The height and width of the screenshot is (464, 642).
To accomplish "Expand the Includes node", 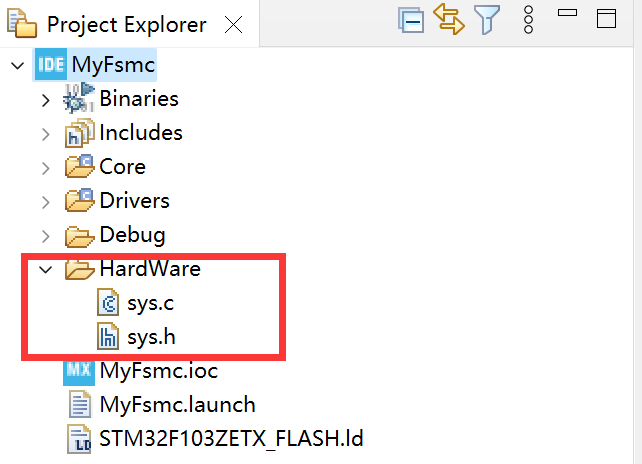I will tap(45, 133).
